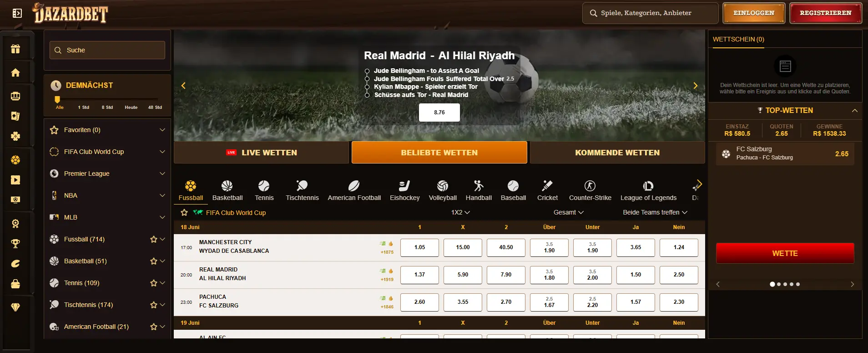868x353 pixels.
Task: Open the sidebar play video icon
Action: (15, 180)
